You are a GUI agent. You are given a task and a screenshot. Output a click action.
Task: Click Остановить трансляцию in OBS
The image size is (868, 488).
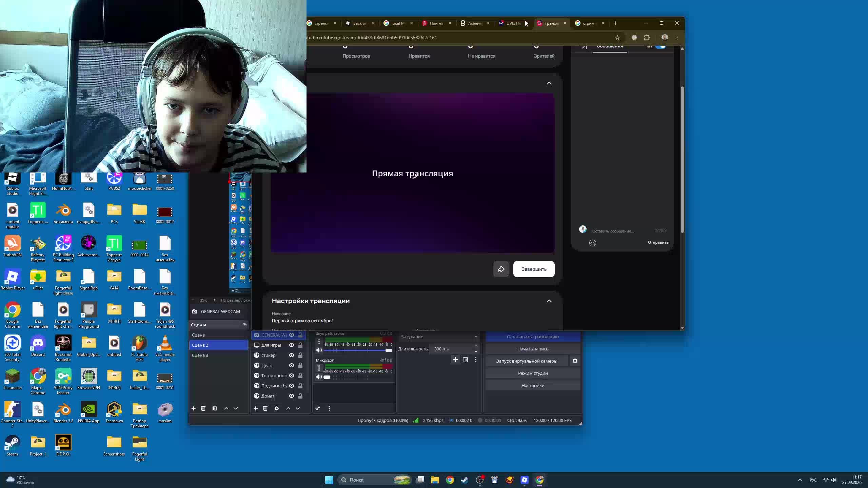(x=533, y=337)
